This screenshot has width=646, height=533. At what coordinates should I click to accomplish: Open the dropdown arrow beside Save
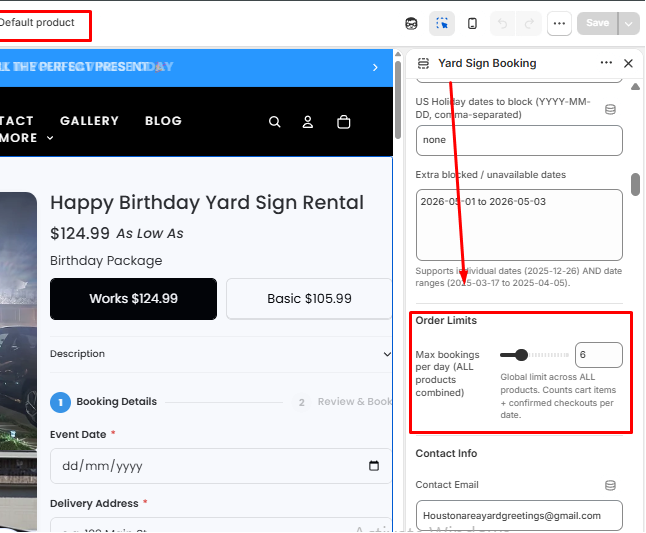629,23
